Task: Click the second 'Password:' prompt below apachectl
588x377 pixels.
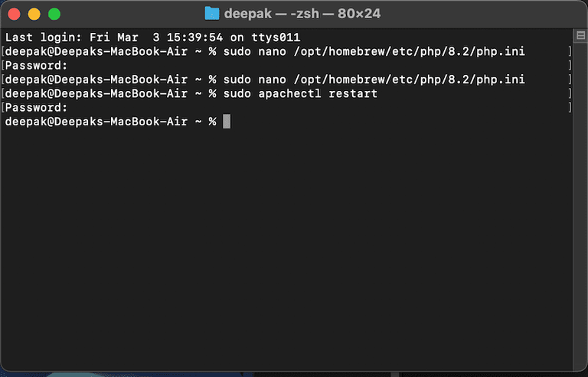Action: tap(36, 108)
